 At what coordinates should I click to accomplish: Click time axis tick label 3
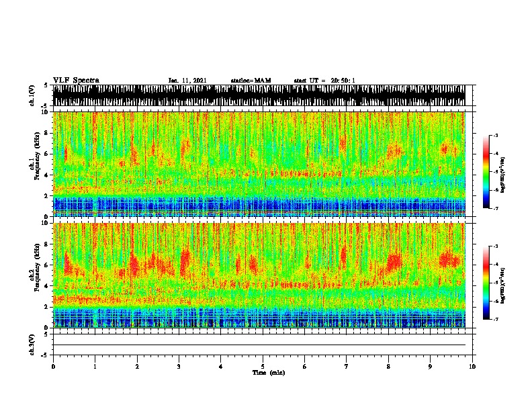pyautogui.click(x=179, y=367)
